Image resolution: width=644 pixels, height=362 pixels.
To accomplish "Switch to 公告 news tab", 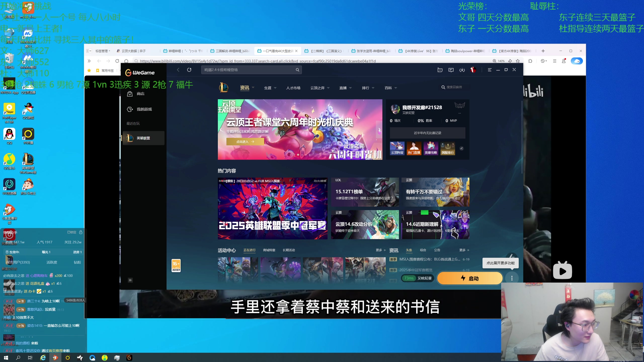I will point(437,250).
